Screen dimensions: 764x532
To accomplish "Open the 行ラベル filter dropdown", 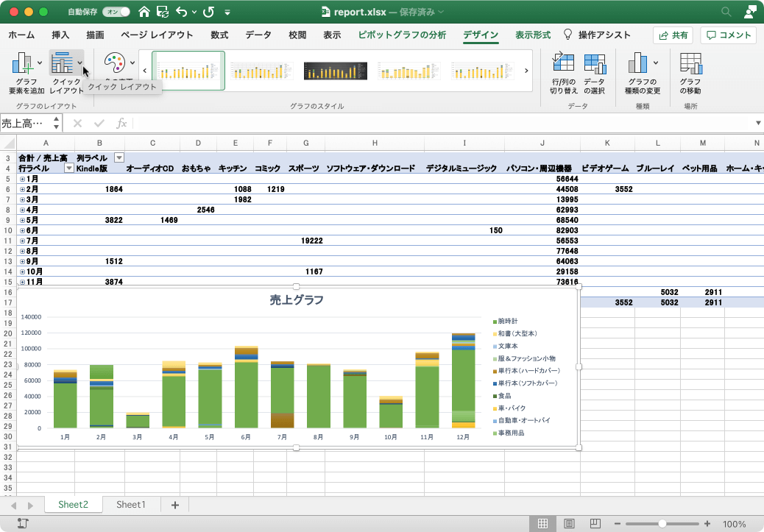I will [69, 168].
